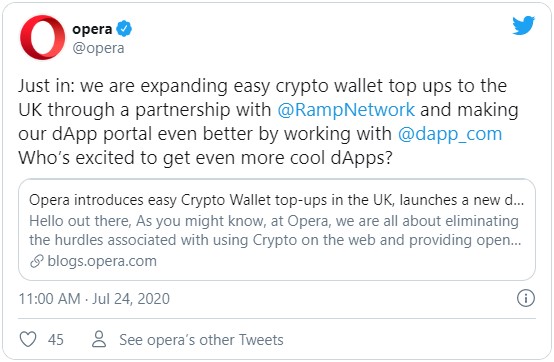Viewport: 554px width, 362px height.
Task: Click the Twitter bird icon
Action: [x=524, y=25]
